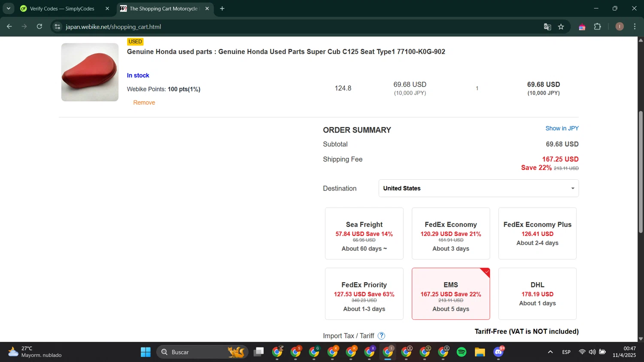Pick DHL shipping option
Viewport: 644px width, 362px height.
pyautogui.click(x=538, y=294)
